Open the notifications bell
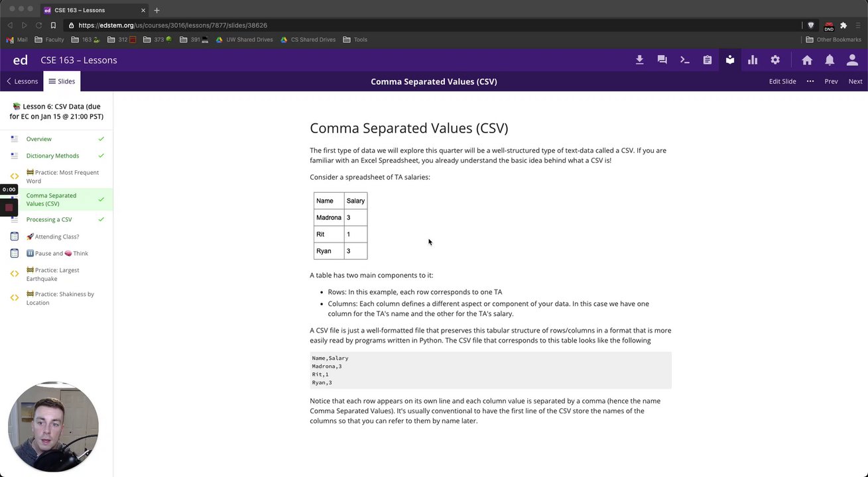 pyautogui.click(x=830, y=60)
